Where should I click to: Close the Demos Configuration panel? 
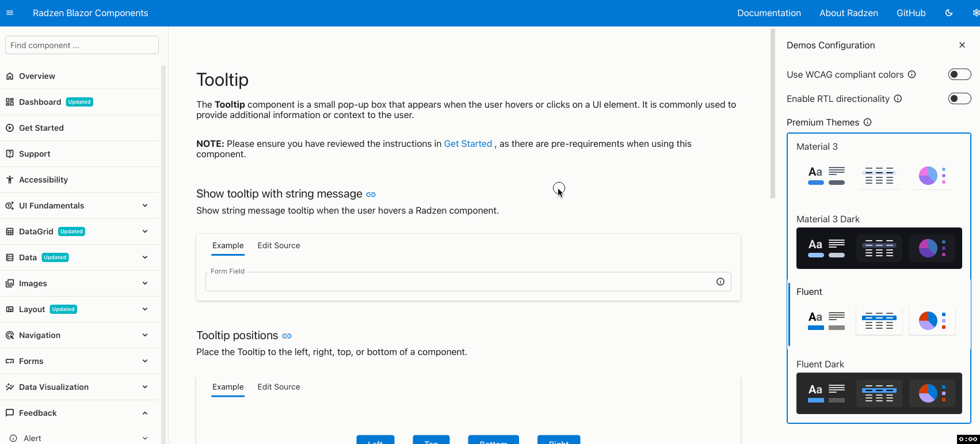tap(962, 45)
